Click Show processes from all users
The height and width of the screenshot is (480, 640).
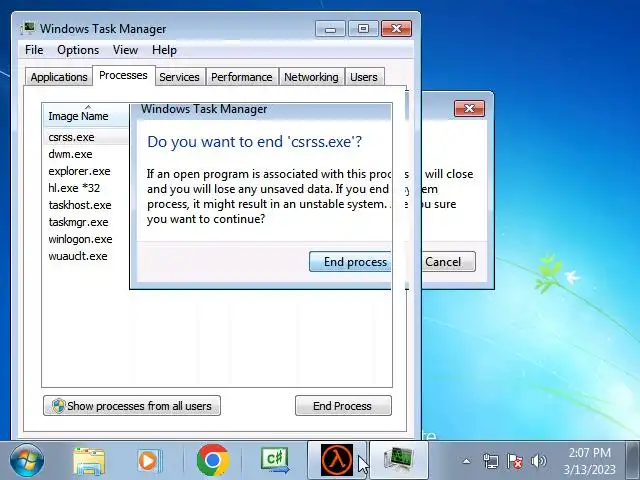pos(132,406)
